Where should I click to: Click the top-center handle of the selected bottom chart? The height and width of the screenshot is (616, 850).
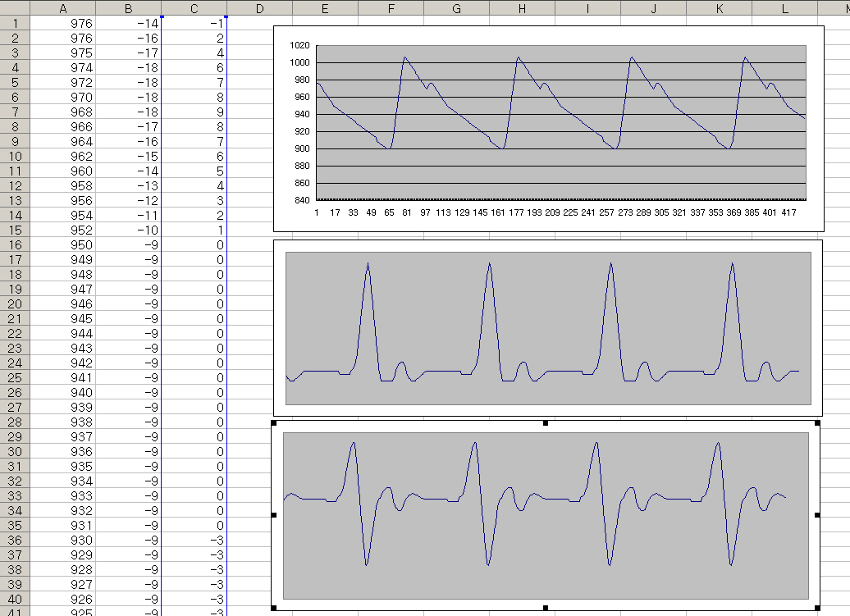coord(546,423)
